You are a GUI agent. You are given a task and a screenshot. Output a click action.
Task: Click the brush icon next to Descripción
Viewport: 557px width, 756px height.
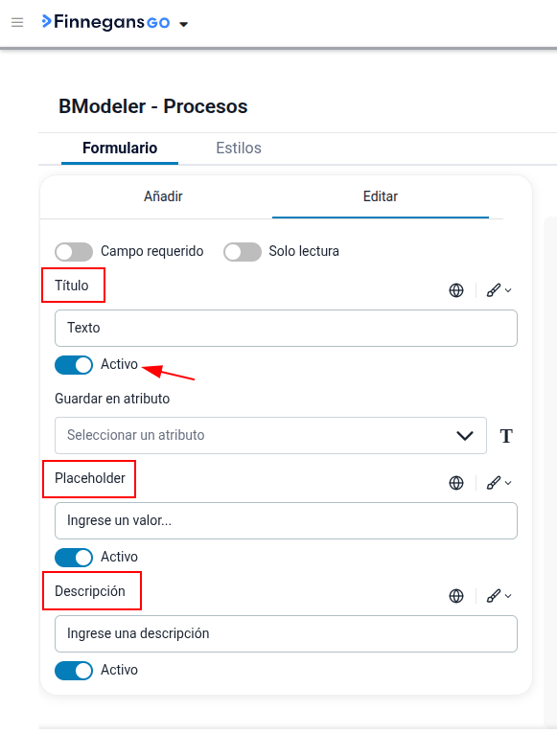tap(499, 596)
